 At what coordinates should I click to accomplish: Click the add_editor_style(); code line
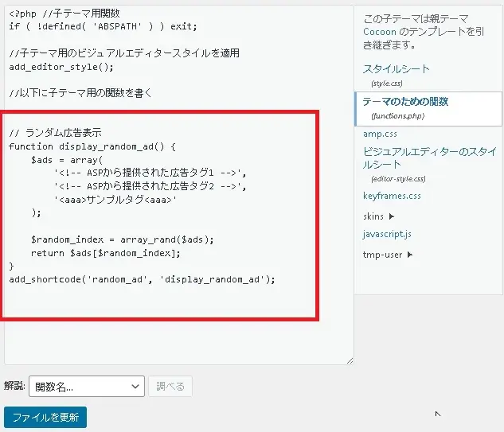coord(61,67)
